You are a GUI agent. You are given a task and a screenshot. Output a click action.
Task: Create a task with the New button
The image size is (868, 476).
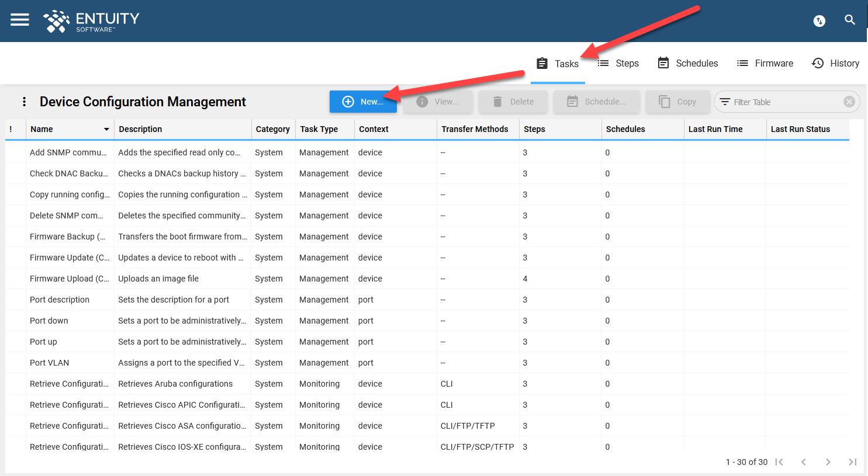click(x=364, y=101)
